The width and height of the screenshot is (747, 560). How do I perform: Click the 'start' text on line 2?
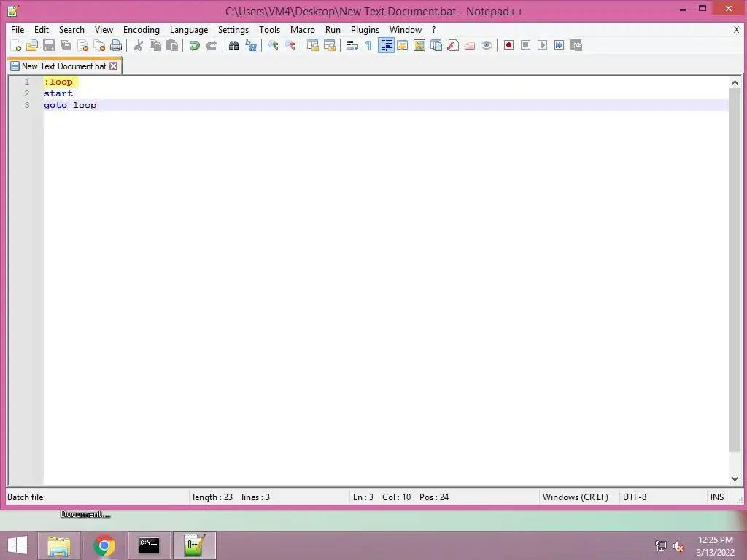pyautogui.click(x=58, y=93)
